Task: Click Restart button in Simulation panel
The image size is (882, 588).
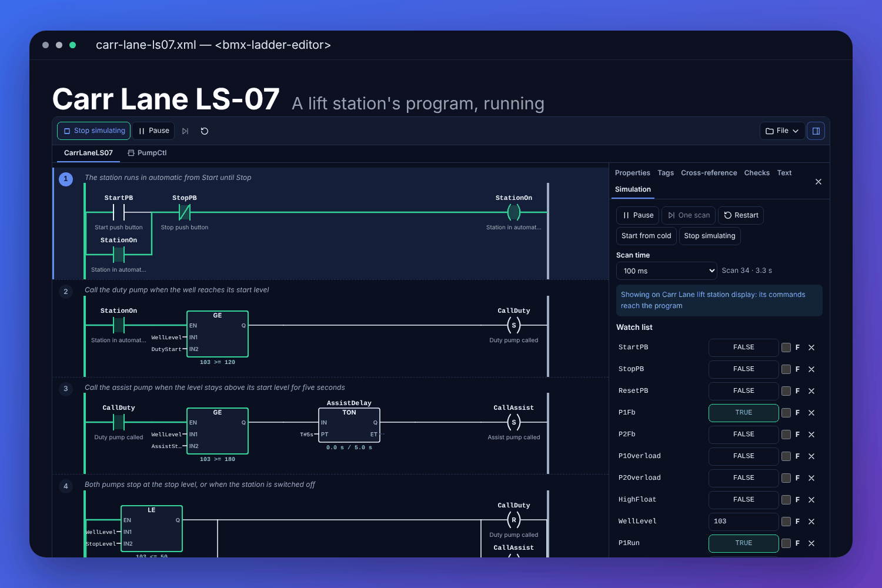Action: coord(741,215)
